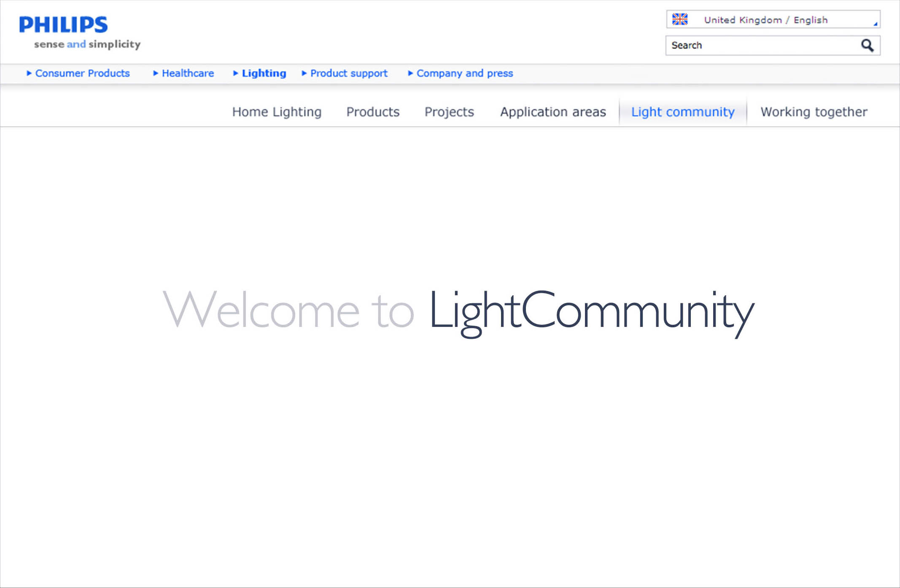Click the Philips logo
900x588 pixels.
click(x=63, y=25)
